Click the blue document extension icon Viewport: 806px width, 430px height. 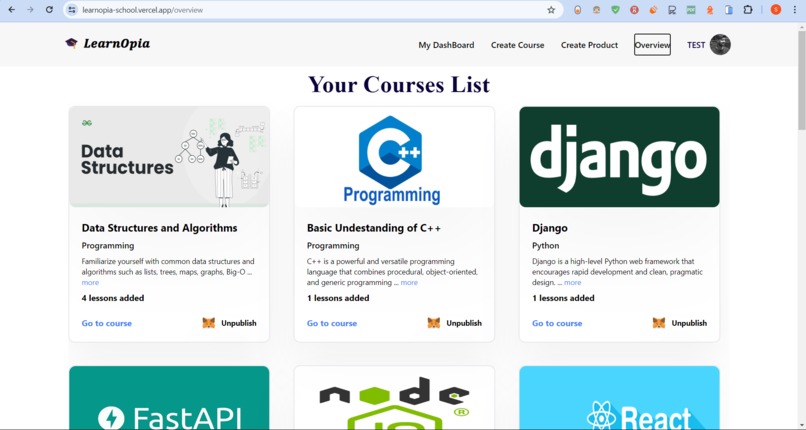click(x=728, y=10)
